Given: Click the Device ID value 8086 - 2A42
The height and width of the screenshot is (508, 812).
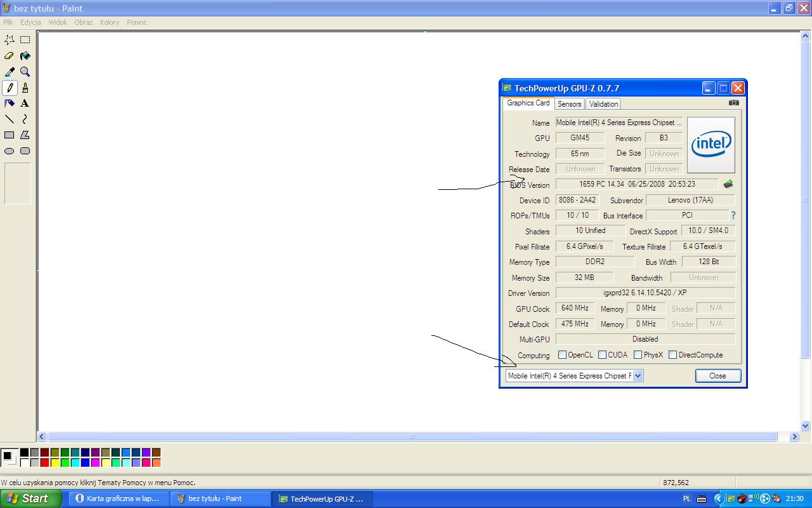Looking at the screenshot, I should click(x=577, y=200).
